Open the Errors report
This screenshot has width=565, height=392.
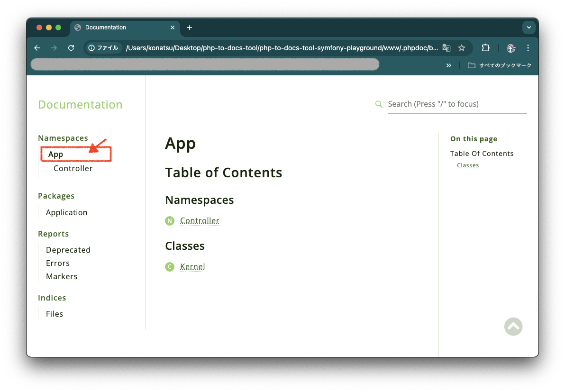point(58,264)
